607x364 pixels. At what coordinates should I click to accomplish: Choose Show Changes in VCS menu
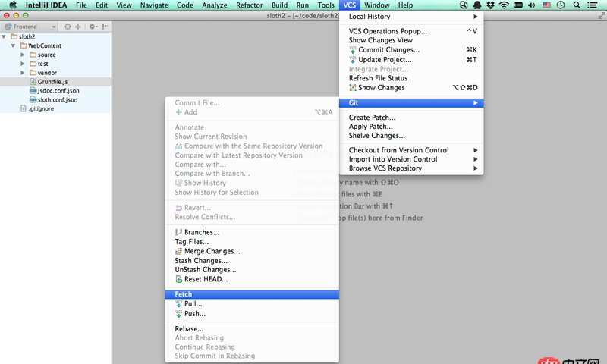point(411,88)
